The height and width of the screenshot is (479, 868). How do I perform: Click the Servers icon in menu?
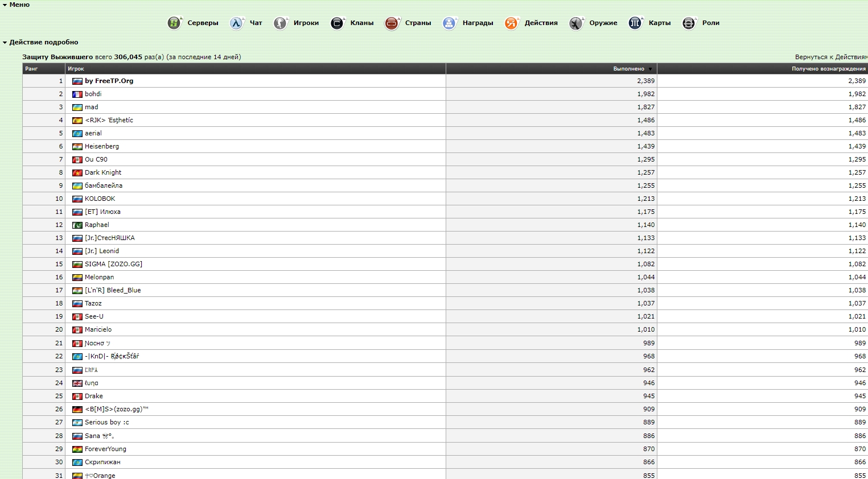click(174, 23)
